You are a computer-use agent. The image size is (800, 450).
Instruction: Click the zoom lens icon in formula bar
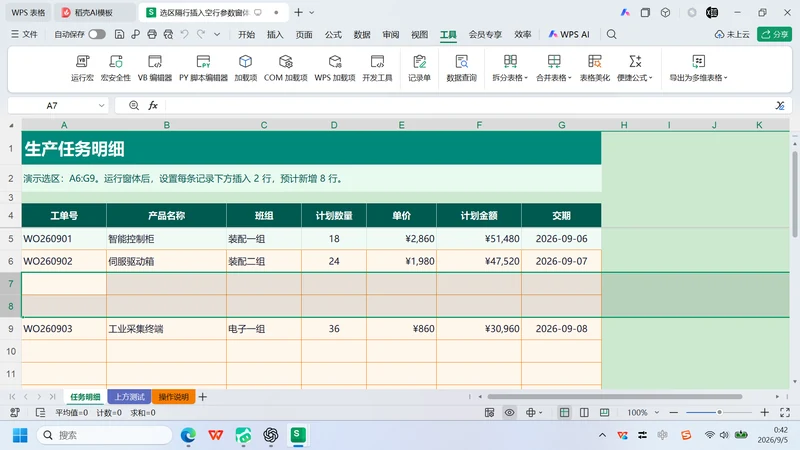pyautogui.click(x=134, y=106)
